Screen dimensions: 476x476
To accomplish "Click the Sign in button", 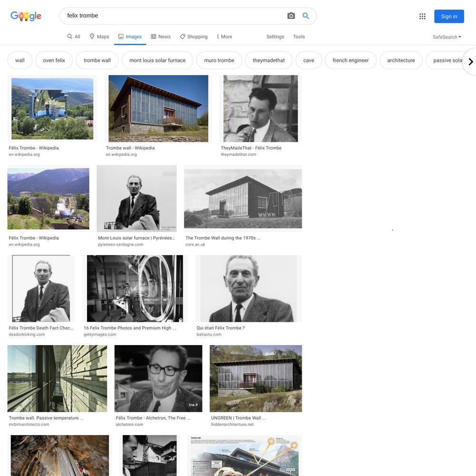I will pyautogui.click(x=449, y=16).
